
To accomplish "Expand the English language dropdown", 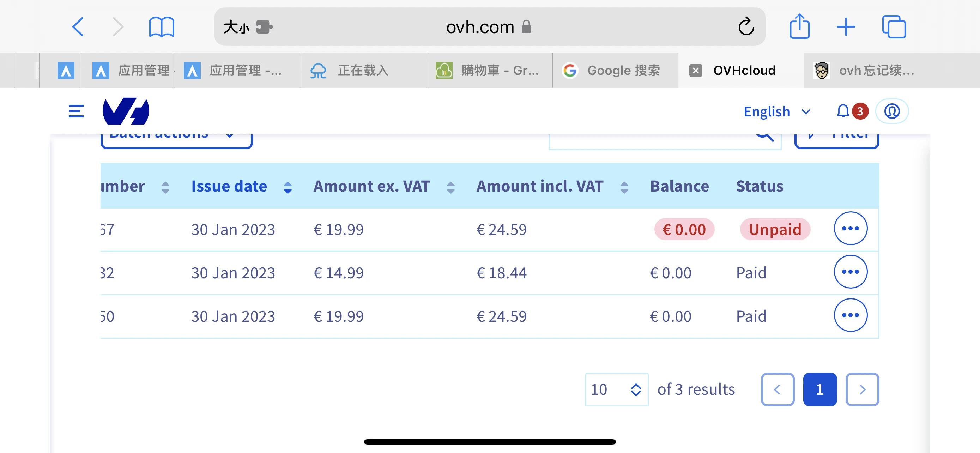I will [776, 111].
